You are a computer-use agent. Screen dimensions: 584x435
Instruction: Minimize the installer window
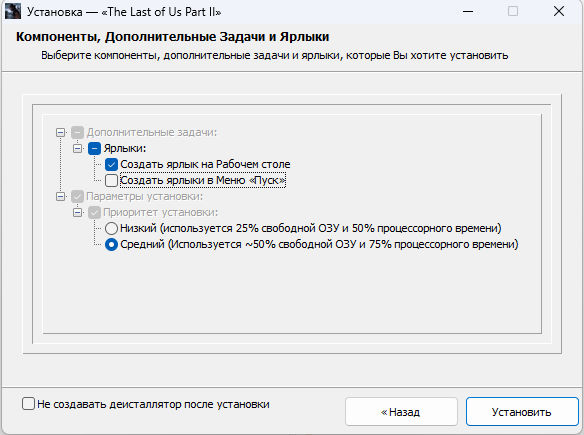tap(468, 12)
